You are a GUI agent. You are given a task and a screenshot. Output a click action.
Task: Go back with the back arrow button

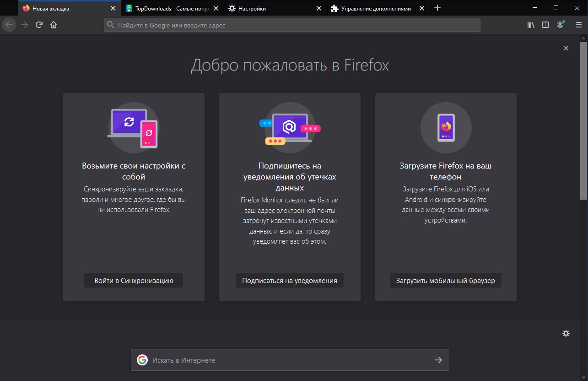pos(9,25)
